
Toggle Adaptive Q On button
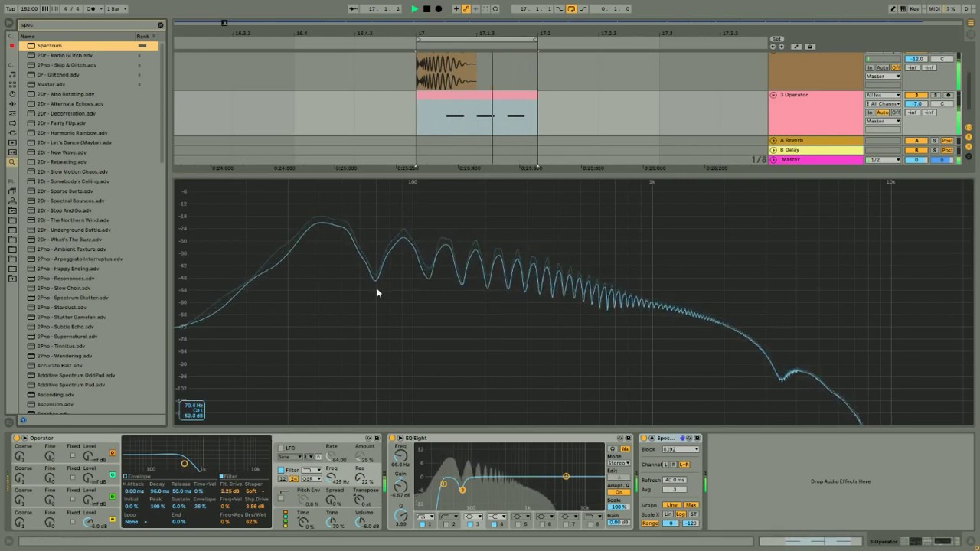point(619,492)
